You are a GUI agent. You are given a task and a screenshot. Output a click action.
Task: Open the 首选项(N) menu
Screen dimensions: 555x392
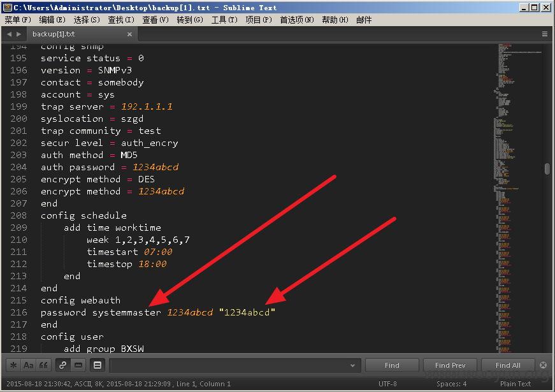(x=296, y=20)
